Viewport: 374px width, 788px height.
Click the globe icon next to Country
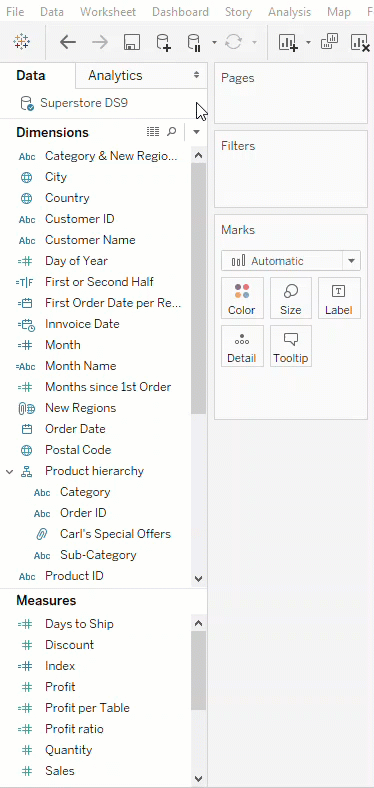[27, 199]
